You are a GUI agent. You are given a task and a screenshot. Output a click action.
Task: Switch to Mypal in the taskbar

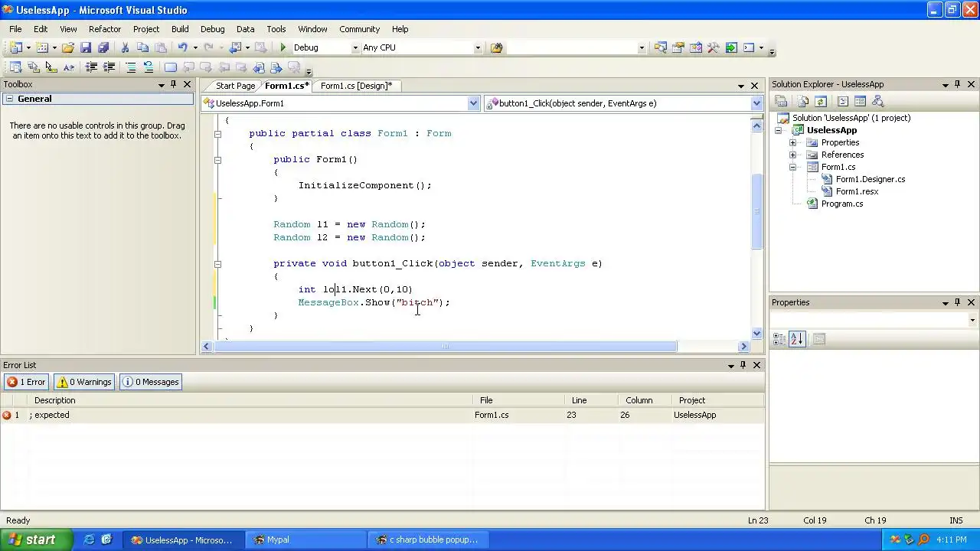[x=304, y=540]
